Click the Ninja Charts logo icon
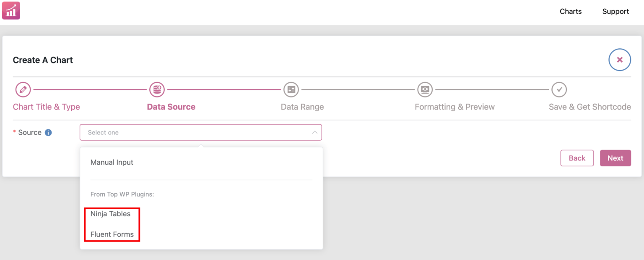644x260 pixels. coord(10,10)
